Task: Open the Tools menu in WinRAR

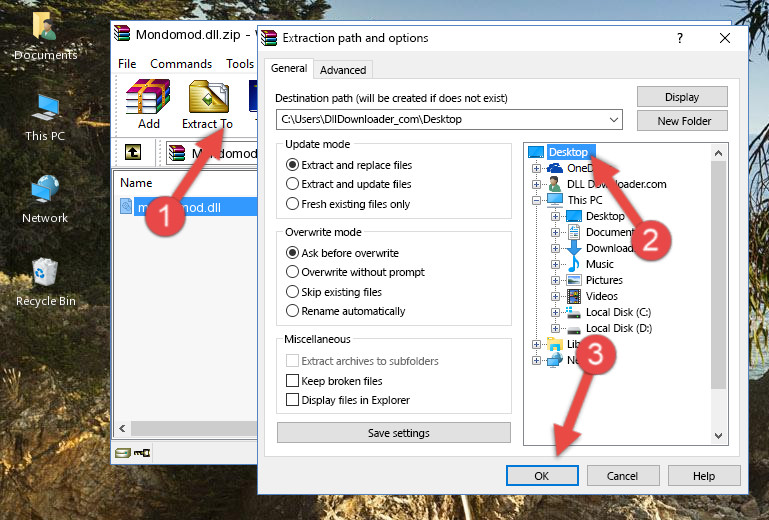Action: 240,64
